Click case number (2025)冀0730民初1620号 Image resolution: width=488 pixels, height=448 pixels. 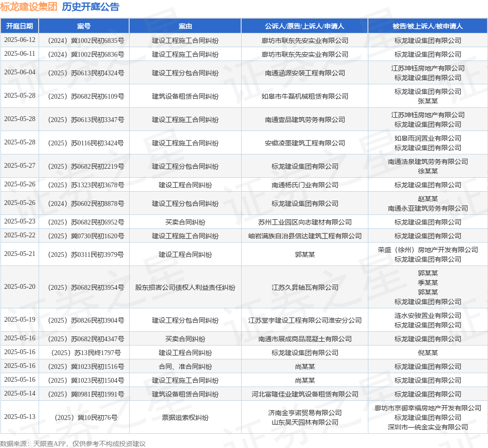[86, 236]
